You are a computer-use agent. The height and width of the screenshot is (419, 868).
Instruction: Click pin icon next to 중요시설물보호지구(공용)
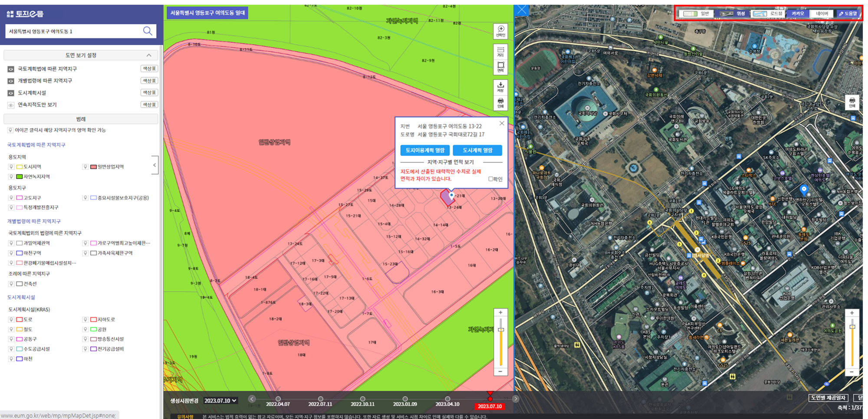(x=85, y=198)
